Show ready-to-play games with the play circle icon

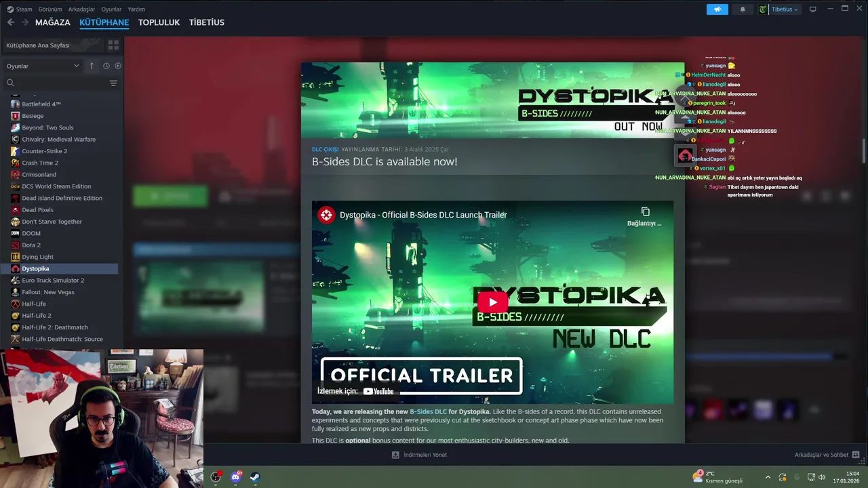coord(118,66)
